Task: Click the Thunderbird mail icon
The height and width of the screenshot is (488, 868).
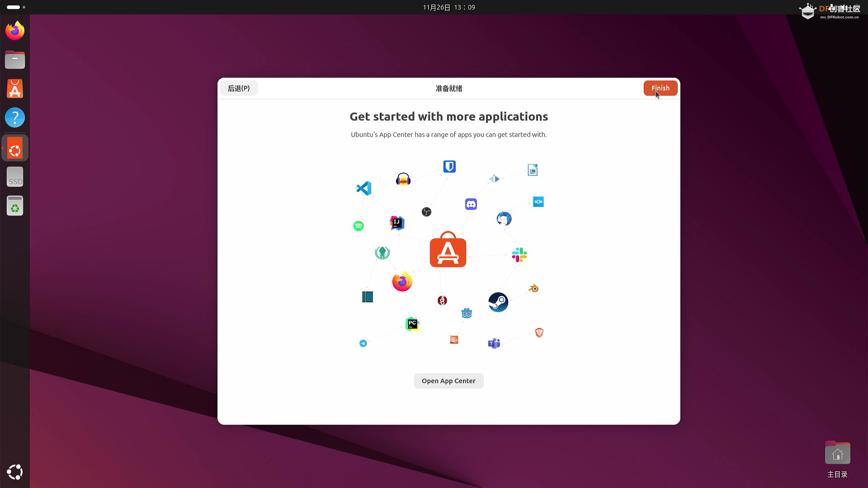Action: (504, 219)
